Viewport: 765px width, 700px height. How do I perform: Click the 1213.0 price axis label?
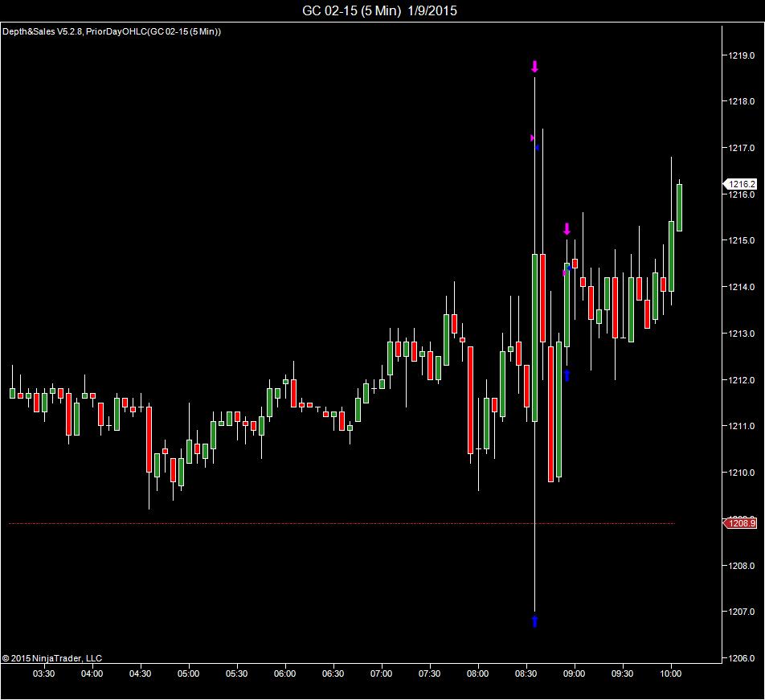click(742, 334)
